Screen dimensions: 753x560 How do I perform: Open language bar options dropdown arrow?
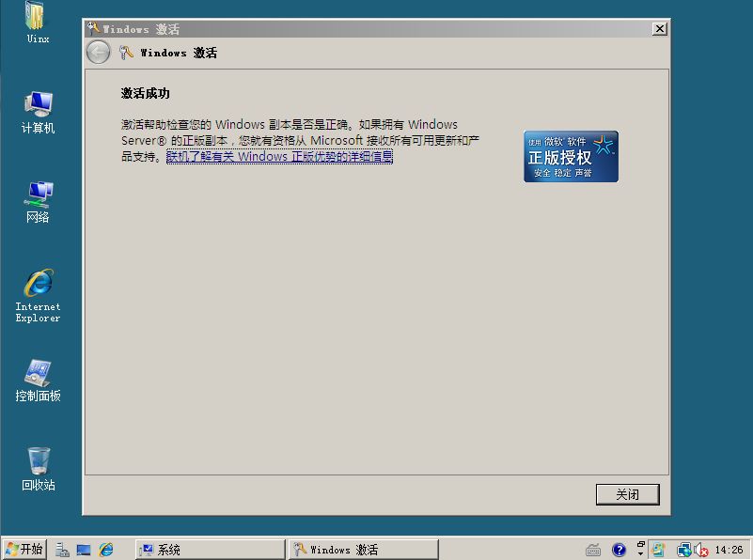click(640, 553)
